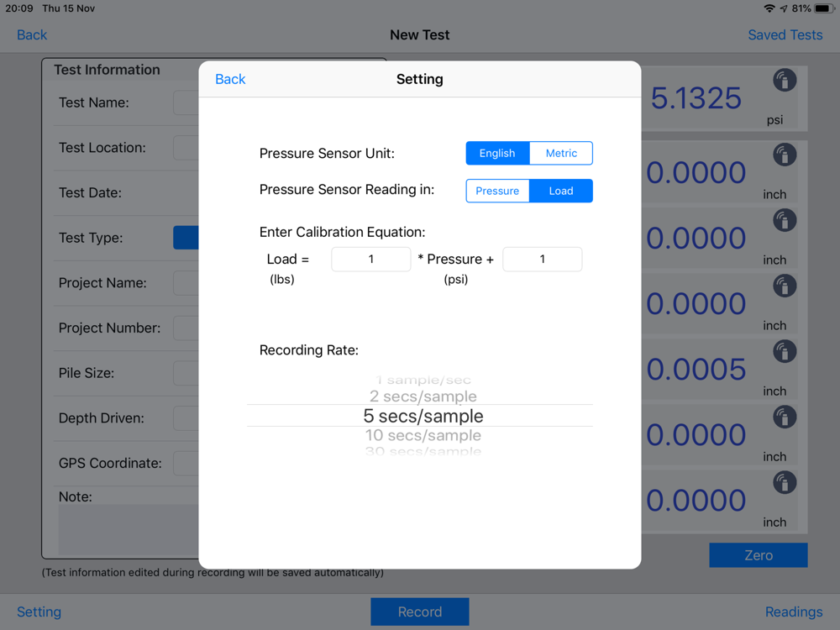Open Saved Tests
The width and height of the screenshot is (840, 630).
tap(785, 34)
